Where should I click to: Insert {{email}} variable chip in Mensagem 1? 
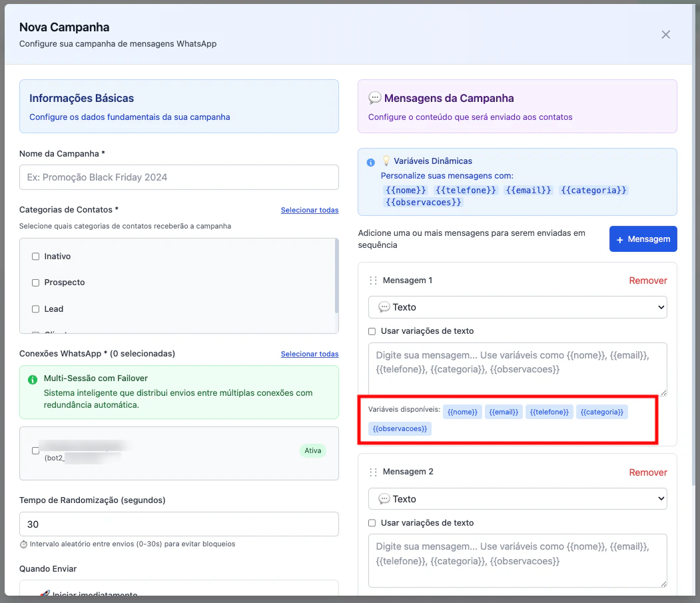coord(504,412)
